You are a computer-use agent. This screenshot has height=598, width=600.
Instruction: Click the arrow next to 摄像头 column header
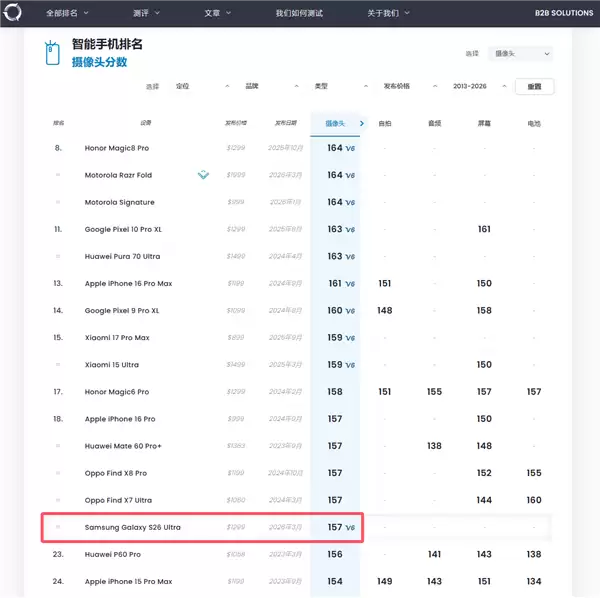pos(361,124)
